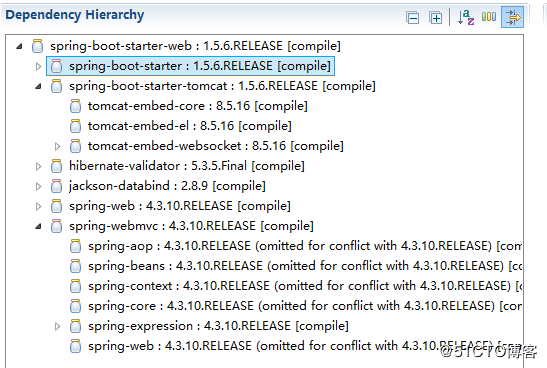This screenshot has height=368, width=547.
Task: Select tomcat-embed-el : 8.5.16 row
Action: point(189,126)
